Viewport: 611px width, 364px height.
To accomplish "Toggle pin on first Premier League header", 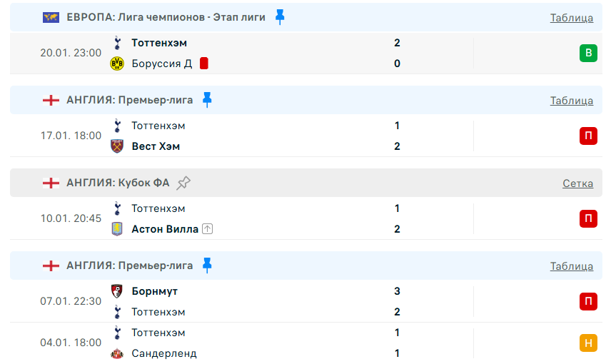I will pyautogui.click(x=207, y=100).
